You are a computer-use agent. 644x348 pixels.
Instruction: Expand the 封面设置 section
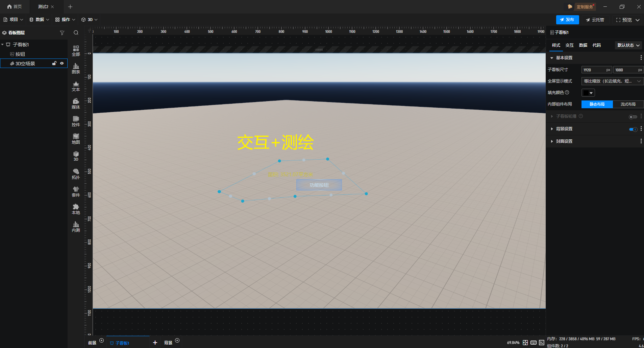(564, 141)
